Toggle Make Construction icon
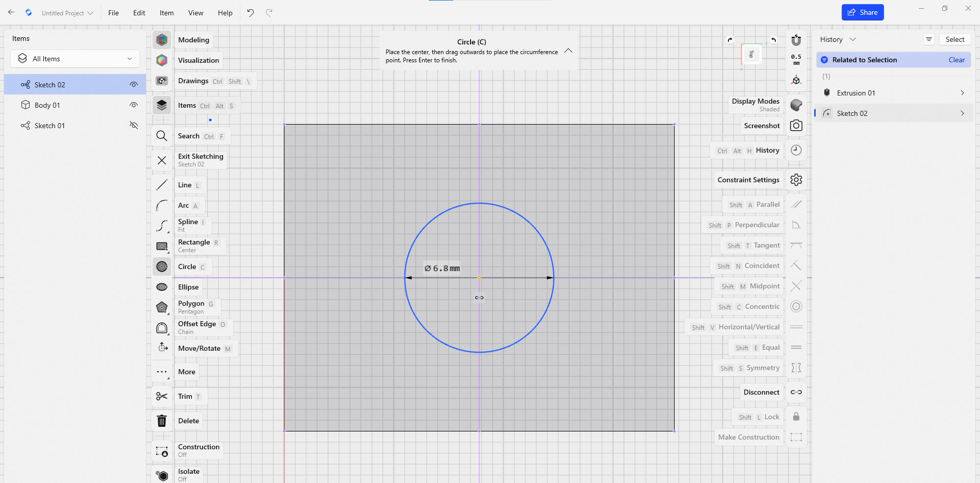The height and width of the screenshot is (483, 980). click(796, 437)
